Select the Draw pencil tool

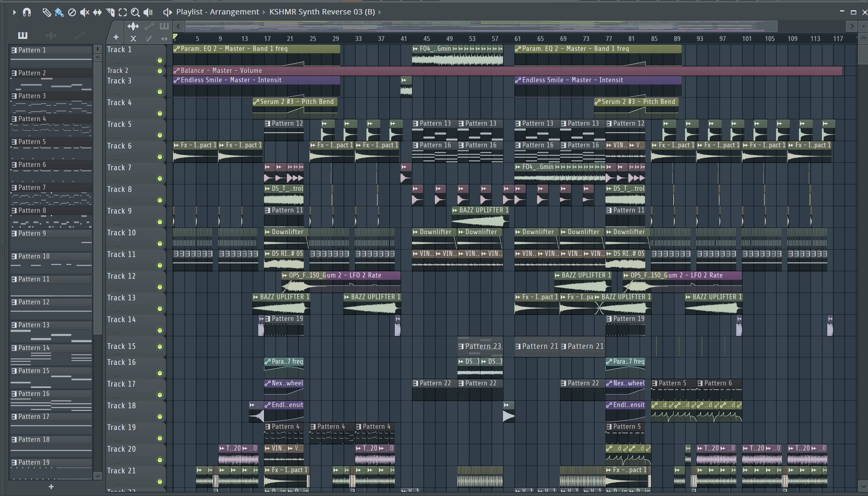tap(47, 12)
